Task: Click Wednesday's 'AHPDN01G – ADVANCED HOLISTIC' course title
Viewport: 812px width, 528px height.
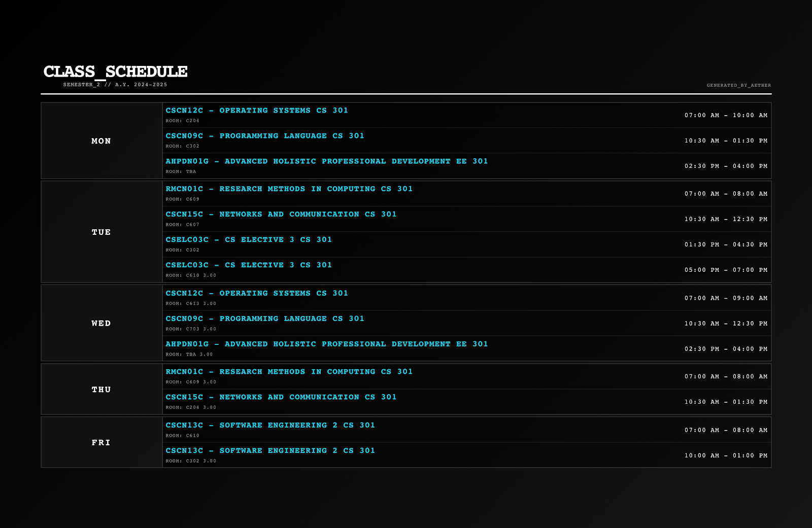Action: (327, 344)
